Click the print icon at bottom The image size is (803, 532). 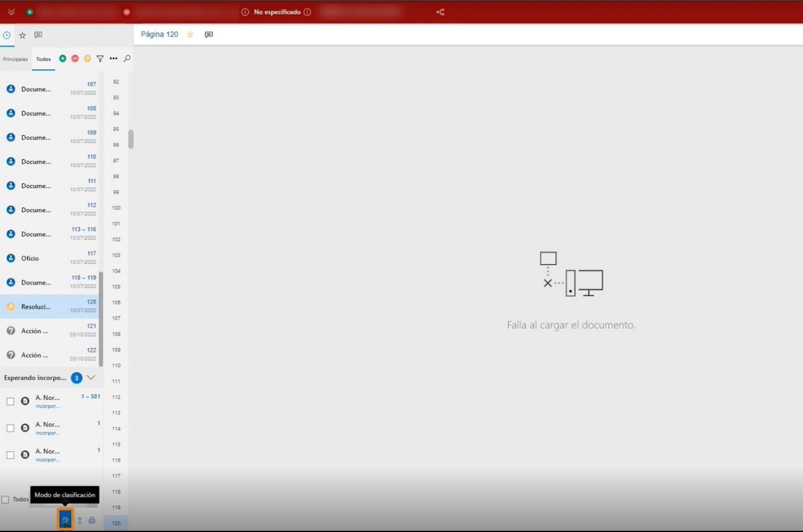pos(92,520)
